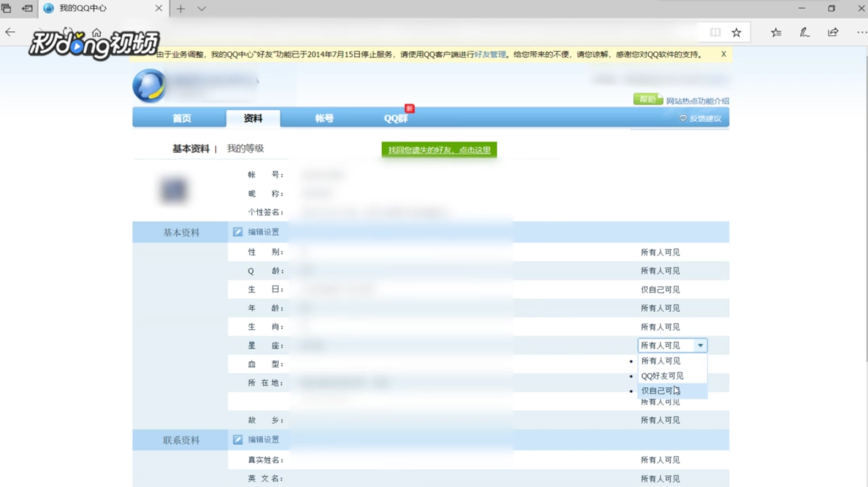Click the green 帮助 button
Image resolution: width=868 pixels, height=487 pixels.
(x=648, y=99)
